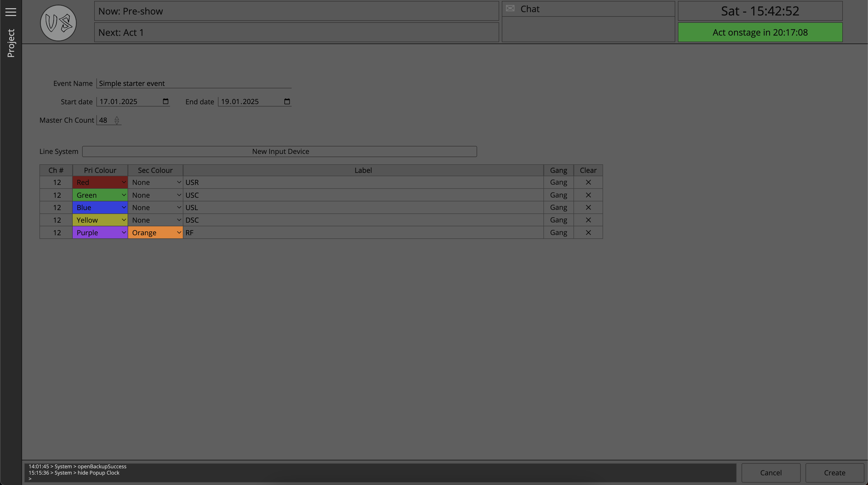Image resolution: width=868 pixels, height=485 pixels.
Task: Click the Sec Colour column header
Action: click(x=155, y=170)
